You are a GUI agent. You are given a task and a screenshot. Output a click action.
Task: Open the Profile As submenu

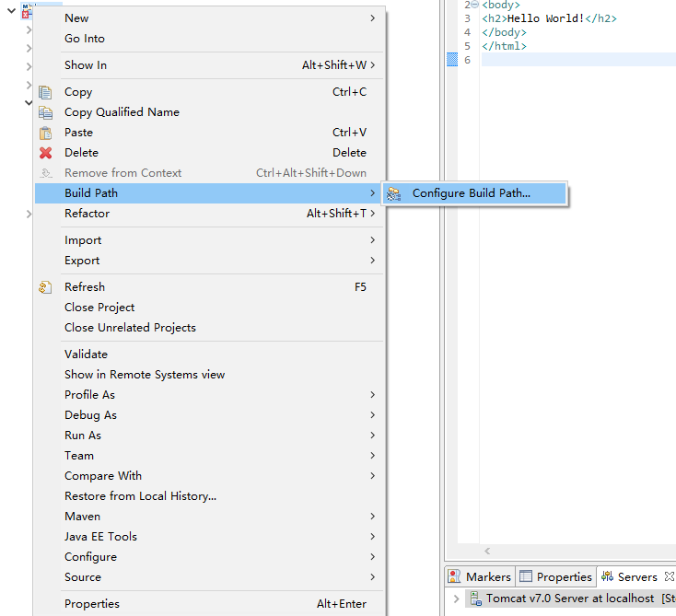pos(209,395)
